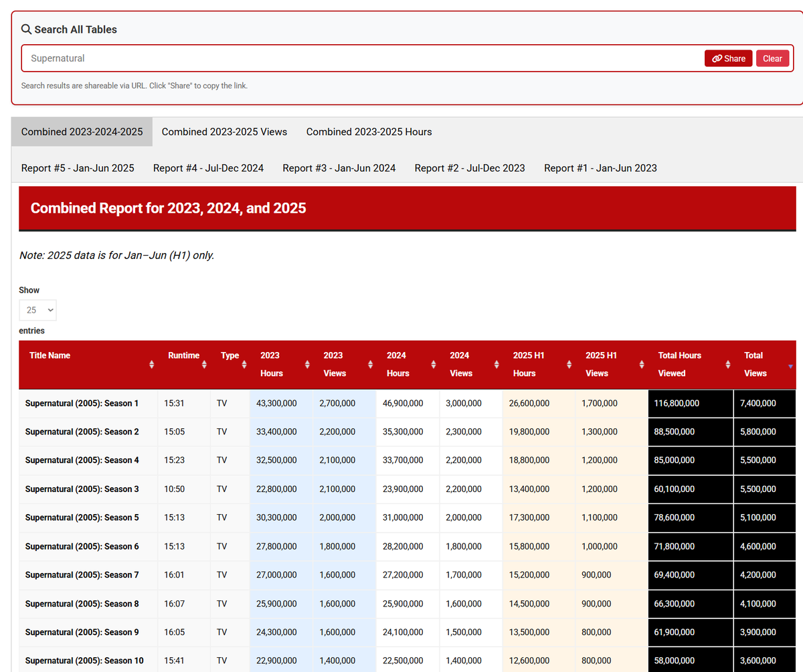Viewport: 803px width, 672px height.
Task: Click the Share button
Action: click(x=729, y=58)
